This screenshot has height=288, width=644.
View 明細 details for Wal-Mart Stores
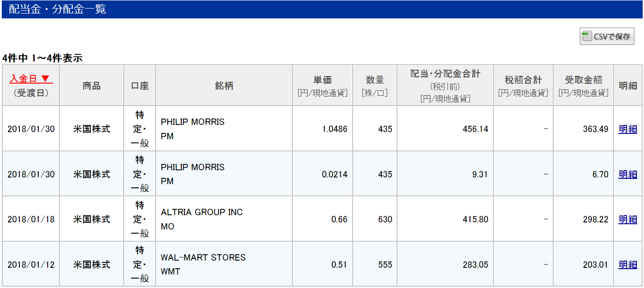point(627,265)
